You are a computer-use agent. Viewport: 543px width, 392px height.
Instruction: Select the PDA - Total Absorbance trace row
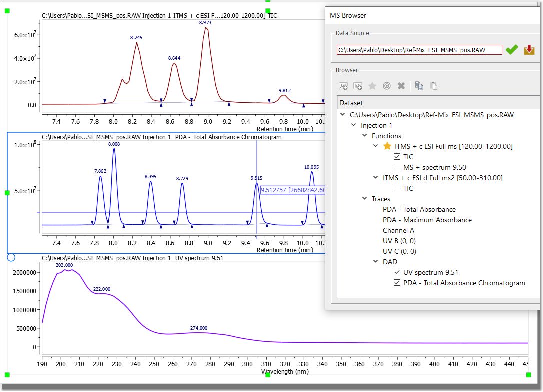click(x=419, y=209)
